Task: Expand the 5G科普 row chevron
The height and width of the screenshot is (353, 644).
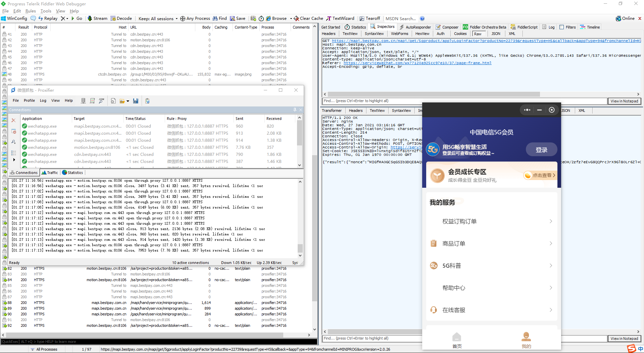Action: pos(551,266)
